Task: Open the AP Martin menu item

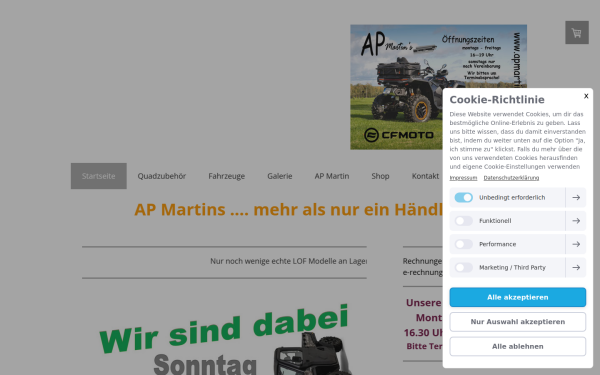Action: (332, 176)
